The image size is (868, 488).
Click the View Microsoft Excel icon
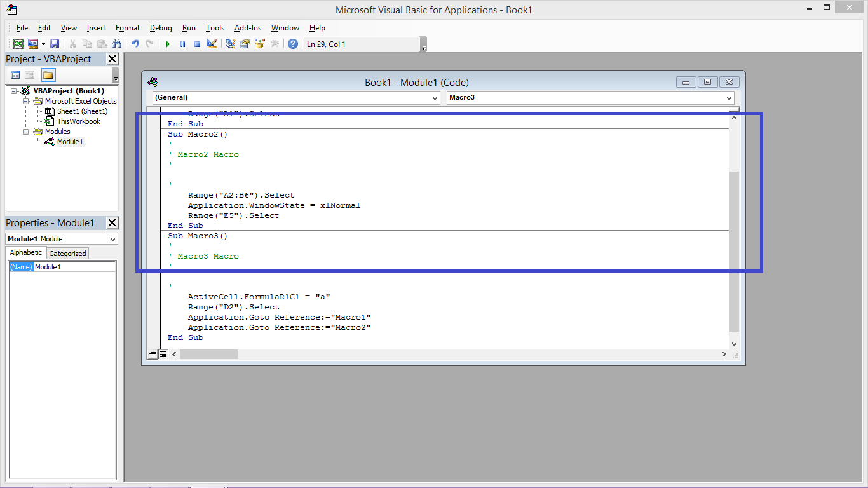(18, 43)
